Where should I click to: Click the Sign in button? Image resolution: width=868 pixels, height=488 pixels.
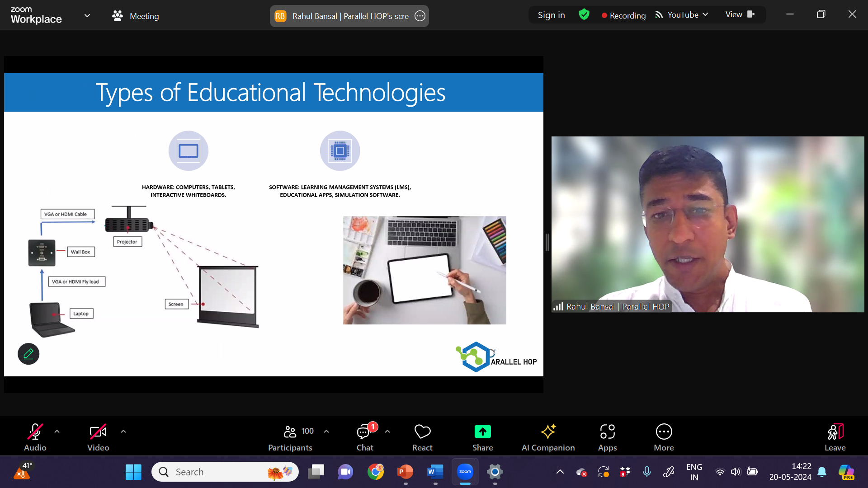[551, 15]
